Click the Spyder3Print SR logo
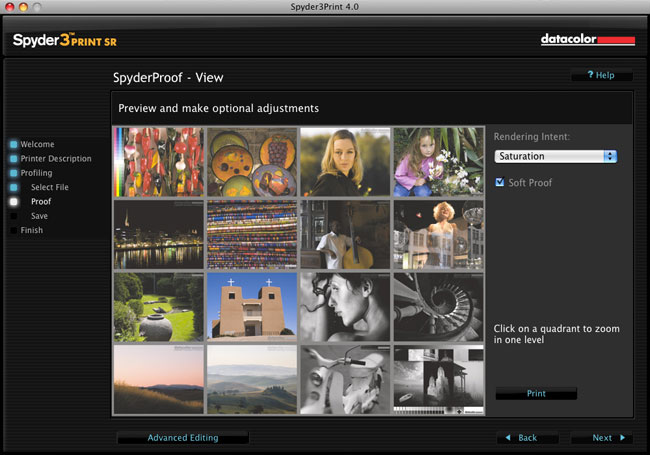 tap(65, 40)
